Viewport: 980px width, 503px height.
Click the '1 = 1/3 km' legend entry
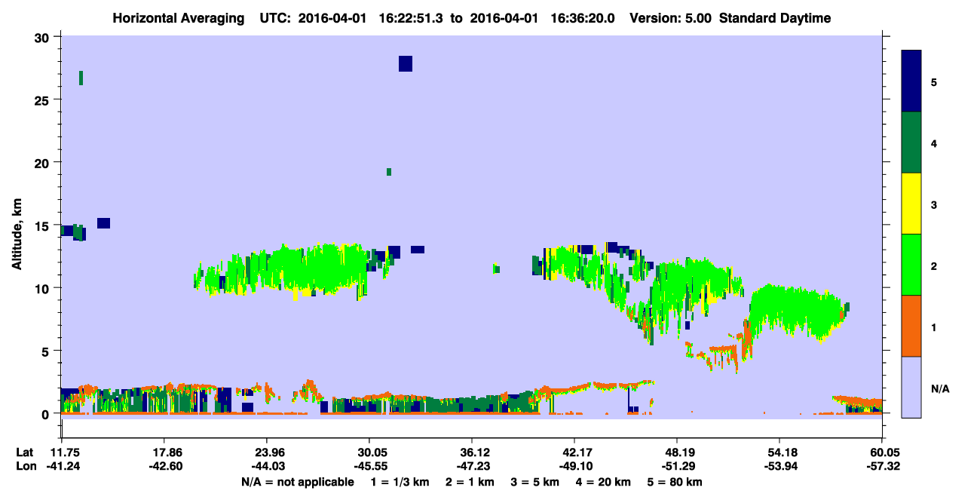400,482
